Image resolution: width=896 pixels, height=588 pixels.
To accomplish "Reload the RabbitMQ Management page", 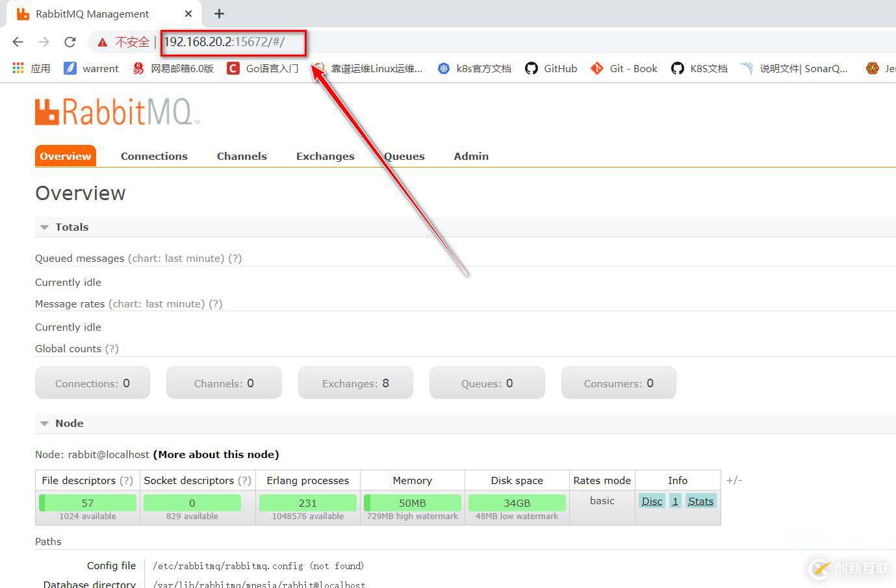I will tap(70, 42).
